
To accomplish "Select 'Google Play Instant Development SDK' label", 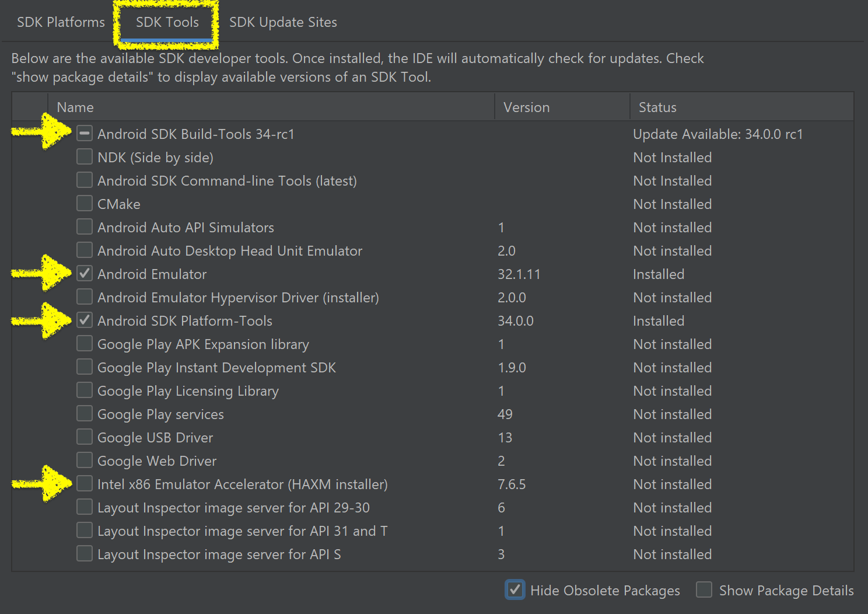I will (216, 368).
